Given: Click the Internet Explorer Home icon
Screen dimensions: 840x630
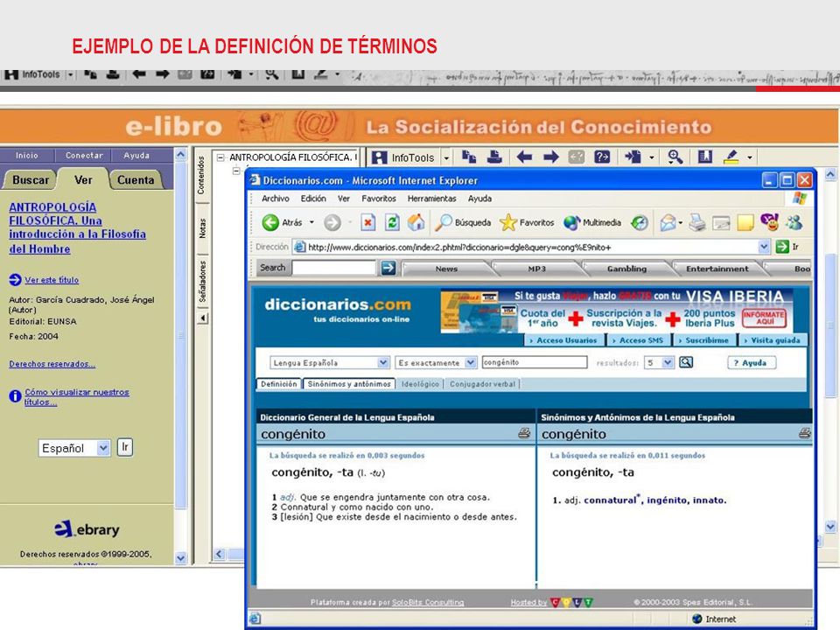Looking at the screenshot, I should 416,222.
